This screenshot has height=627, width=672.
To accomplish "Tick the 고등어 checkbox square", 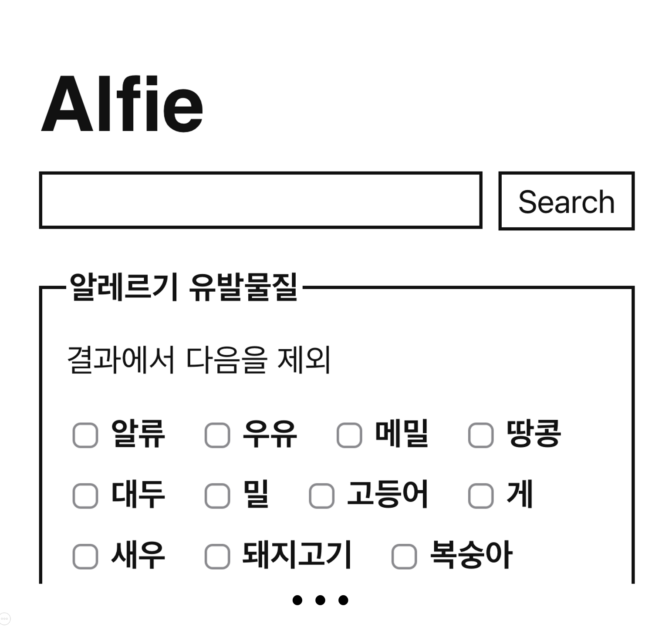I will point(321,496).
